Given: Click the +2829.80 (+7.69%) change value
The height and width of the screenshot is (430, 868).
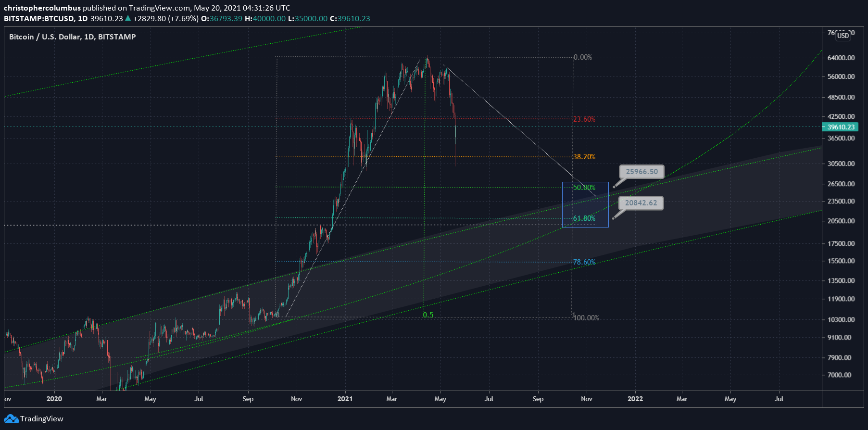Looking at the screenshot, I should (x=165, y=19).
